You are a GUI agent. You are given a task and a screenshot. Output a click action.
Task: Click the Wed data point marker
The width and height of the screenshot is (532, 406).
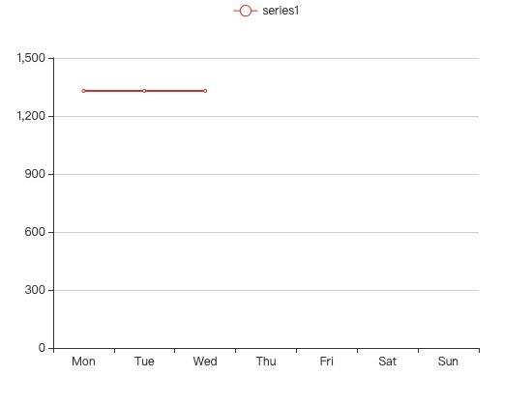(x=205, y=91)
